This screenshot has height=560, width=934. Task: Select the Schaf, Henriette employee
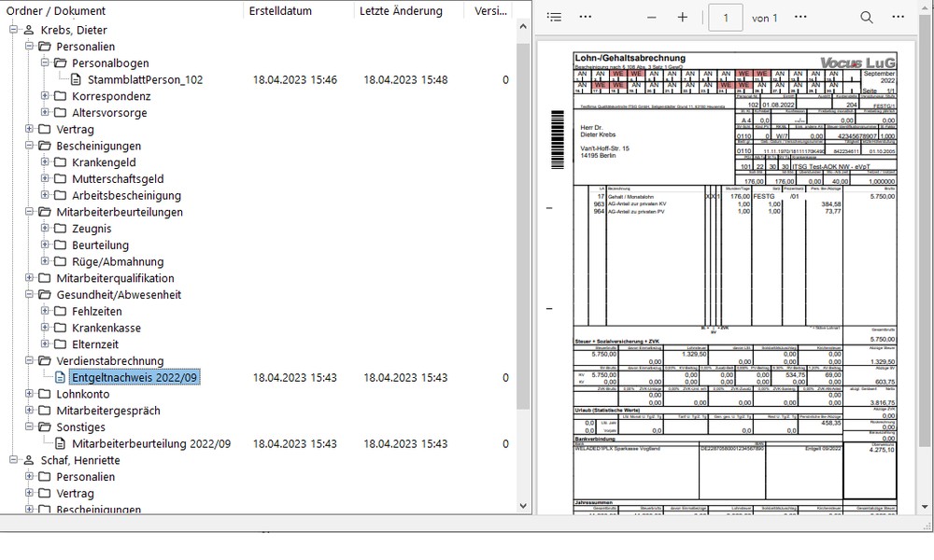(79, 460)
